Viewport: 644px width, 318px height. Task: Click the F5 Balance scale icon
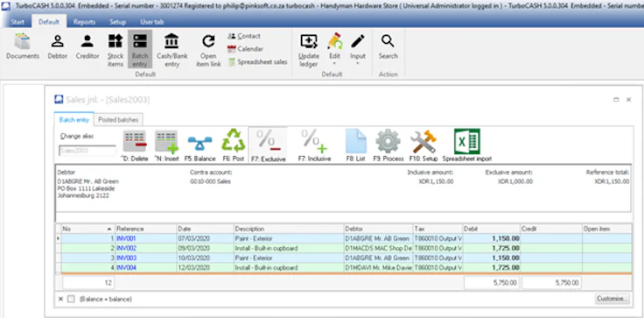point(199,144)
